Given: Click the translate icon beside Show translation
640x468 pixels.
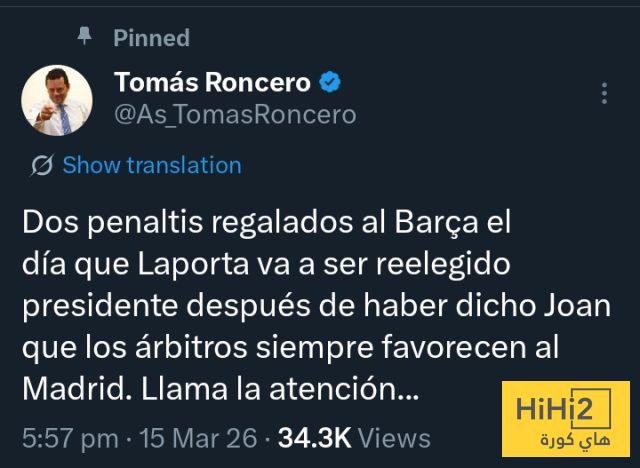Looking at the screenshot, I should click(41, 166).
